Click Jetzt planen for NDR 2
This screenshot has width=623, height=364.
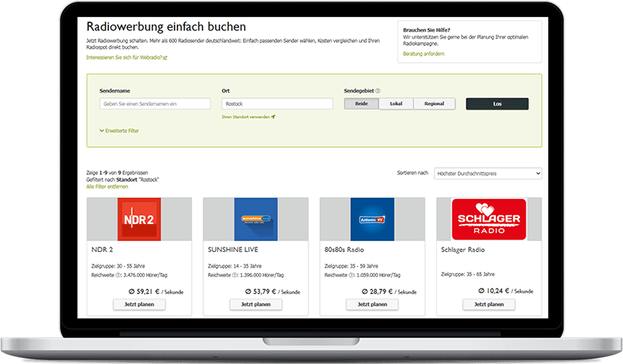pos(139,304)
